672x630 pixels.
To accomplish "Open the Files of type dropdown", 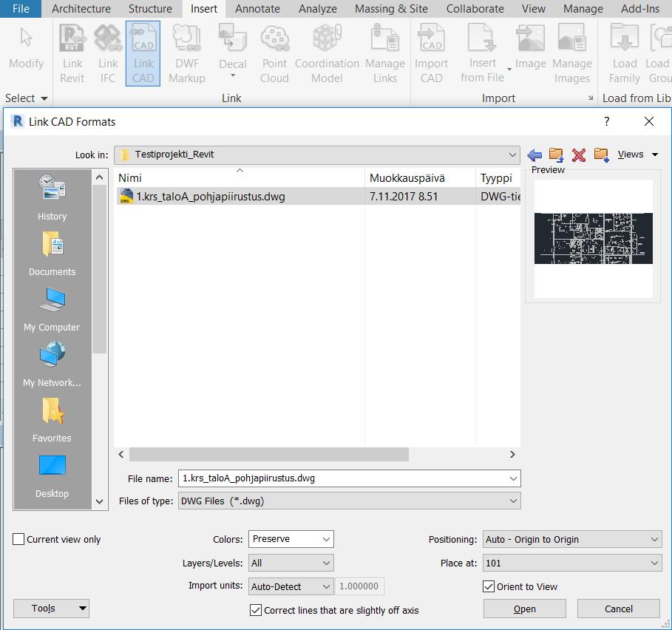I will [x=349, y=501].
